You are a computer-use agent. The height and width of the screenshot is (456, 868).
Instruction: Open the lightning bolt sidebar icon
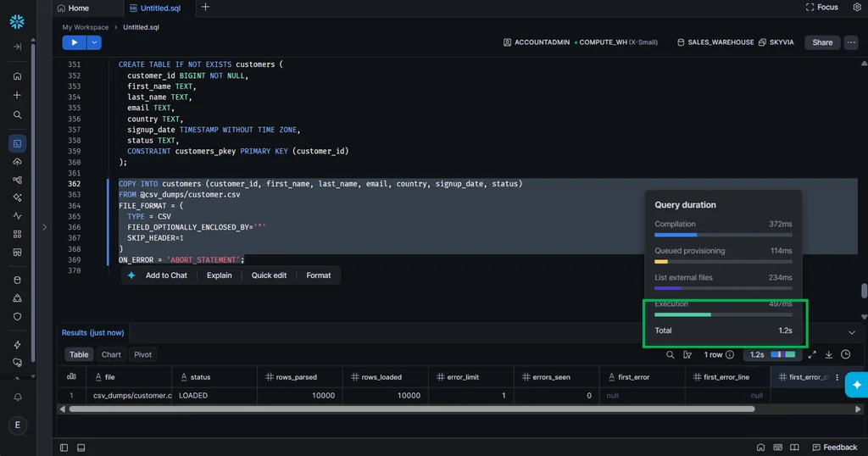[x=17, y=345]
